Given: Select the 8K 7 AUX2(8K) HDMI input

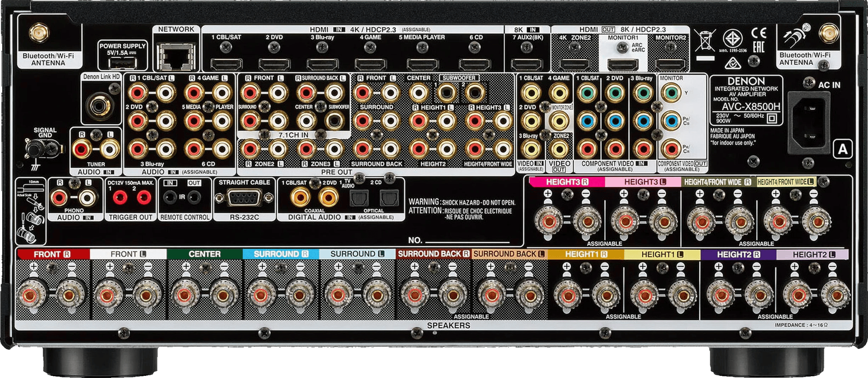Looking at the screenshot, I should click(x=526, y=64).
